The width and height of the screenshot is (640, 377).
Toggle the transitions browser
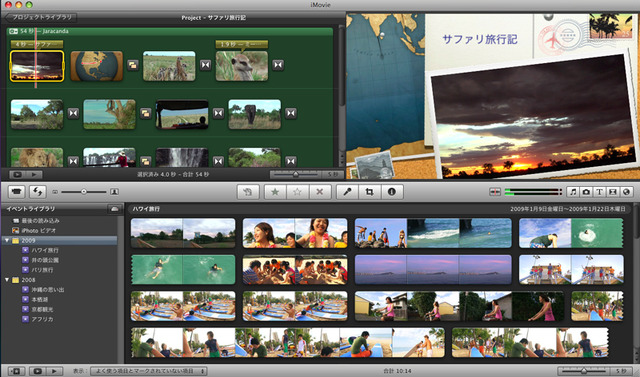pyautogui.click(x=613, y=192)
